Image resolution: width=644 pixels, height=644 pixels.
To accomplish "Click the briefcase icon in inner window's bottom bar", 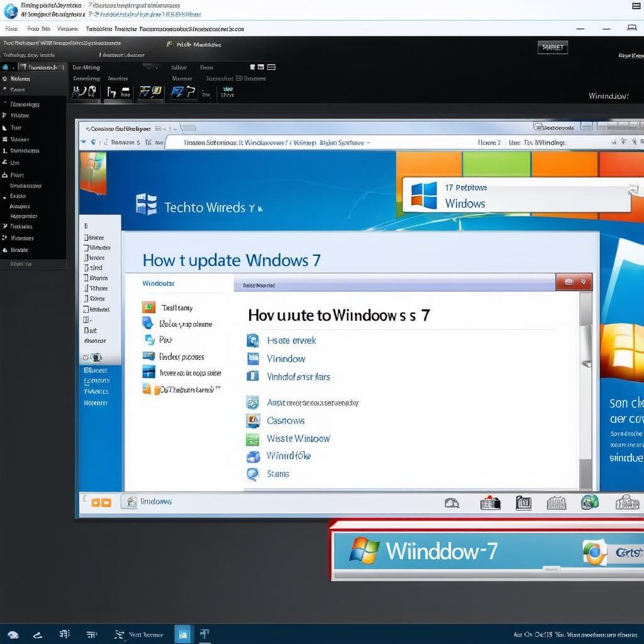I will [490, 502].
